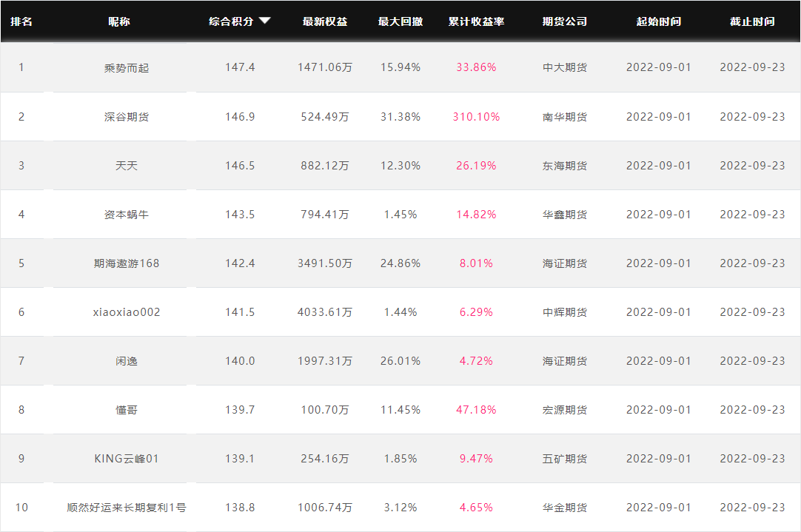Click equity value 254.16万

325,459
